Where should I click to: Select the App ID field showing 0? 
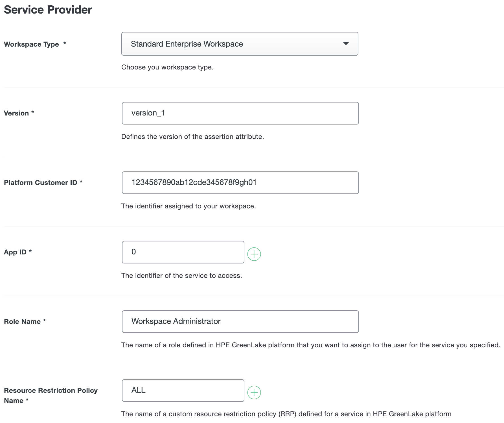183,252
